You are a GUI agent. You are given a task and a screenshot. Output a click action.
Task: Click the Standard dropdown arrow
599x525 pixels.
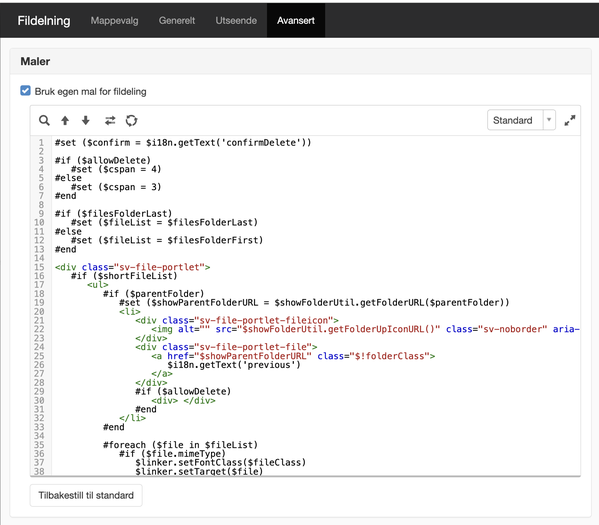549,120
